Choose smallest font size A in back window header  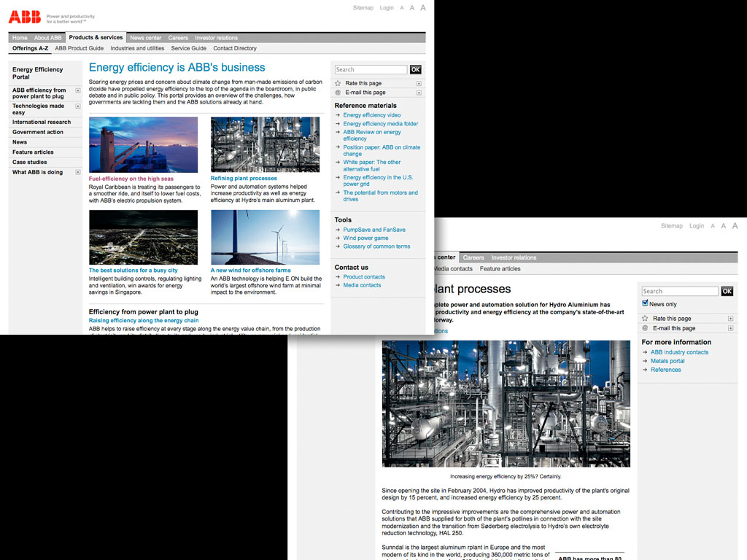[x=713, y=226]
